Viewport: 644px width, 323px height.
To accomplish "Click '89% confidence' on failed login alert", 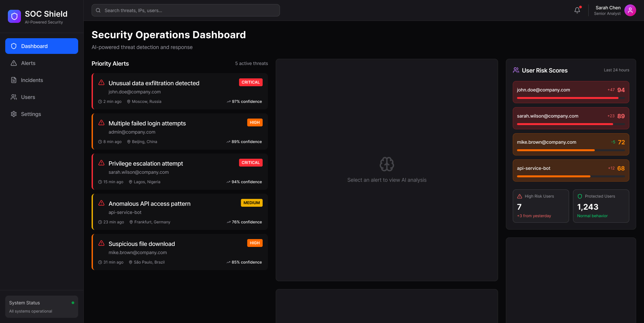I will [247, 142].
